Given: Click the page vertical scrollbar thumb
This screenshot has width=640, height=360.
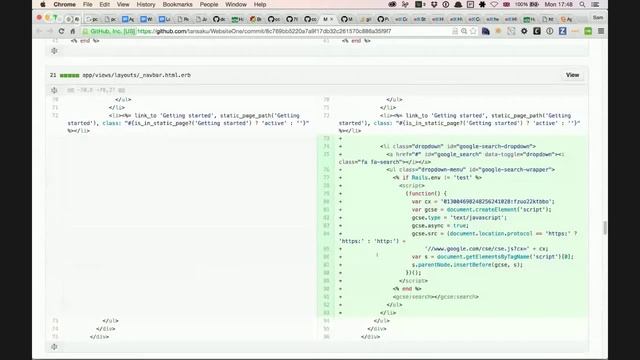Looking at the screenshot, I should point(604,227).
